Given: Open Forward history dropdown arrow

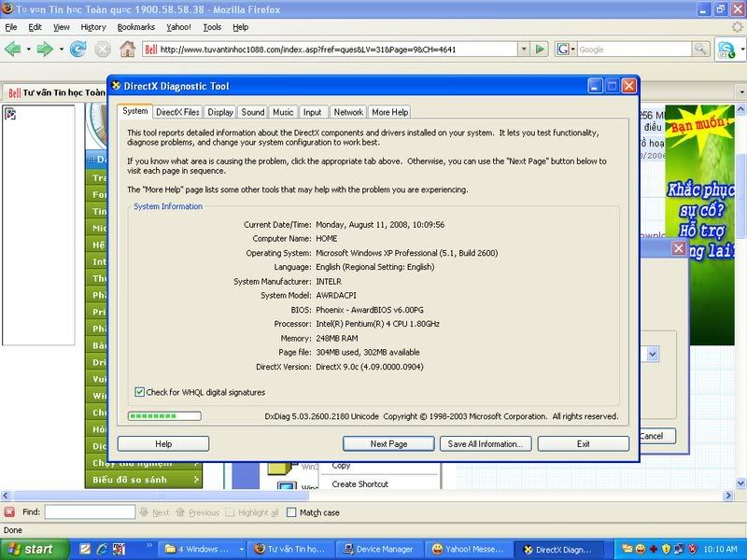Looking at the screenshot, I should point(61,49).
